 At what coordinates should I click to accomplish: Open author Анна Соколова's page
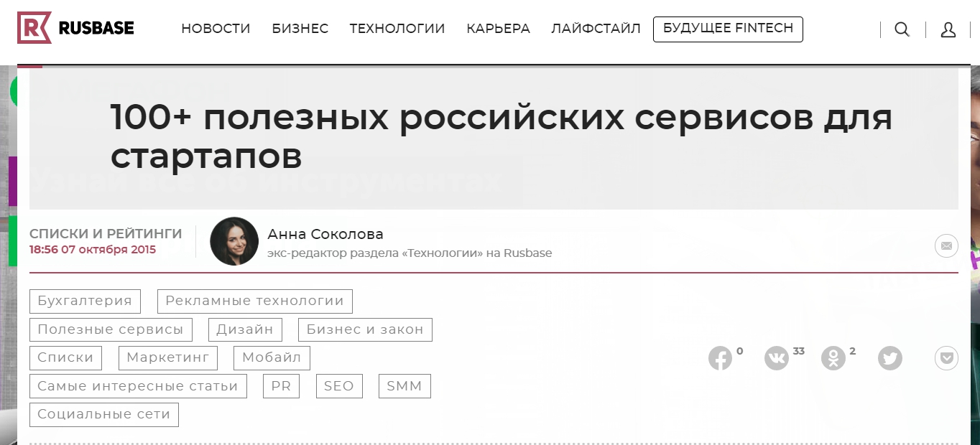(x=325, y=235)
